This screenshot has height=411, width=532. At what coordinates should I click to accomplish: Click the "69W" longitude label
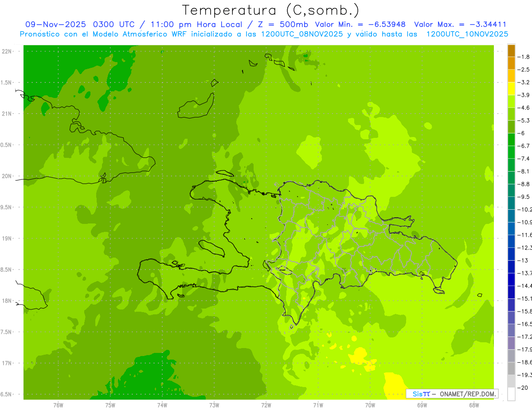pyautogui.click(x=422, y=405)
